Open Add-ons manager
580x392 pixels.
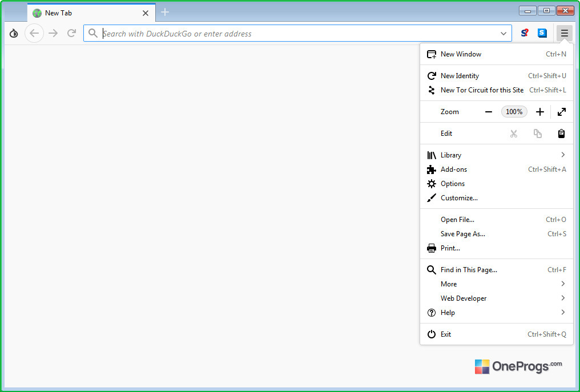click(x=497, y=169)
